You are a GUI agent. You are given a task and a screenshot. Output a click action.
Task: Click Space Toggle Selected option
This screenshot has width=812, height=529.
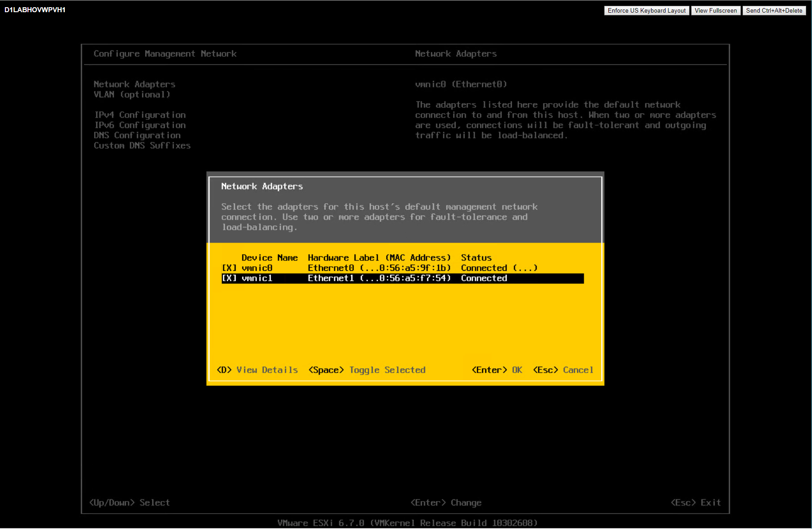(367, 370)
